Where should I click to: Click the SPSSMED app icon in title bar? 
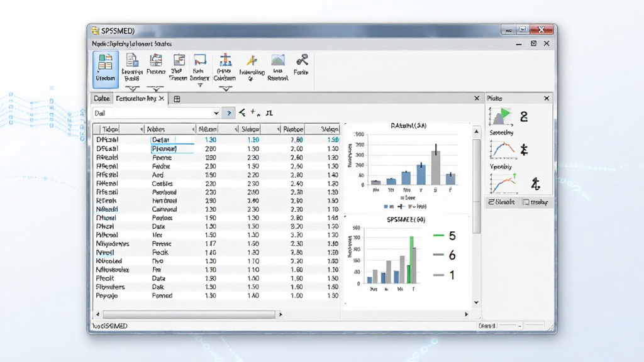(x=96, y=30)
